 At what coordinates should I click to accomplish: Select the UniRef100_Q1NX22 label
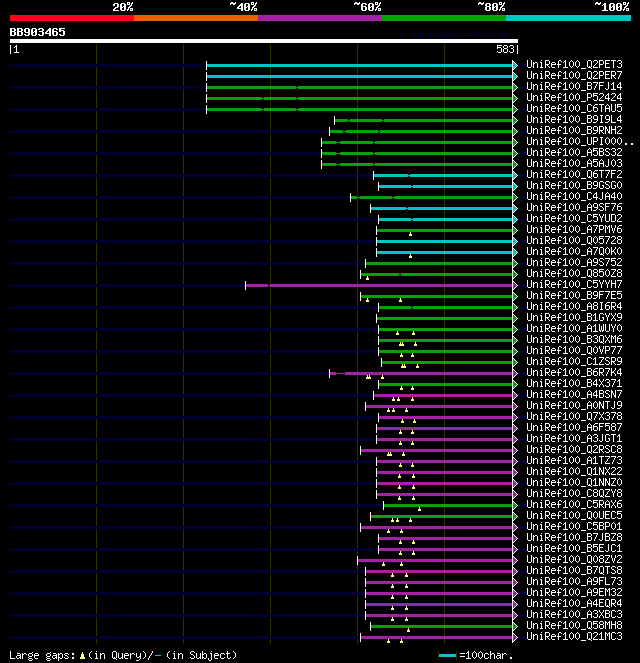click(574, 471)
